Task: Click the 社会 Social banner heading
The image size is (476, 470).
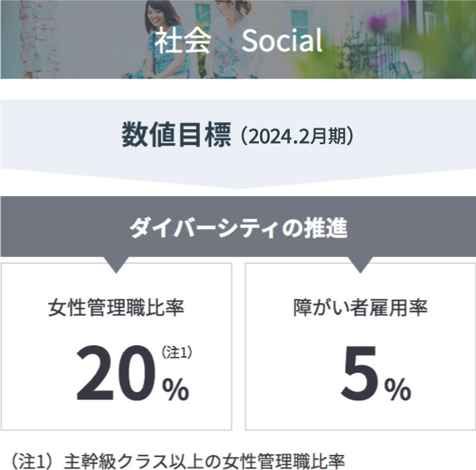Action: pyautogui.click(x=238, y=40)
